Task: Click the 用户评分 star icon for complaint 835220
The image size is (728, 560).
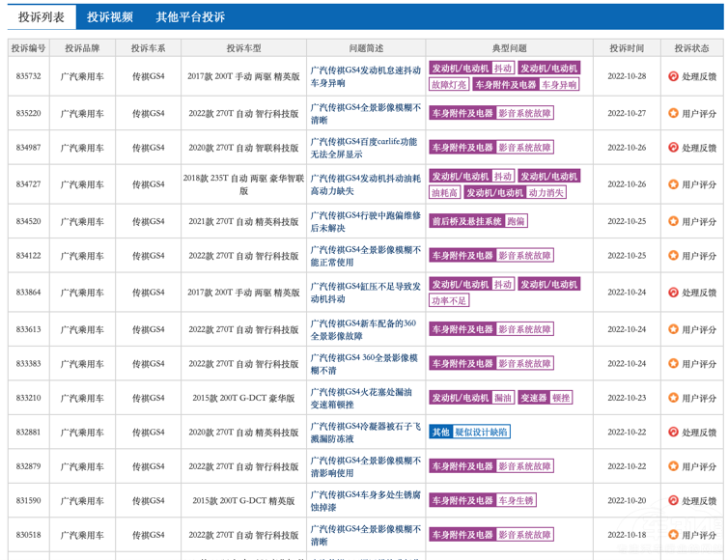Action: [673, 113]
